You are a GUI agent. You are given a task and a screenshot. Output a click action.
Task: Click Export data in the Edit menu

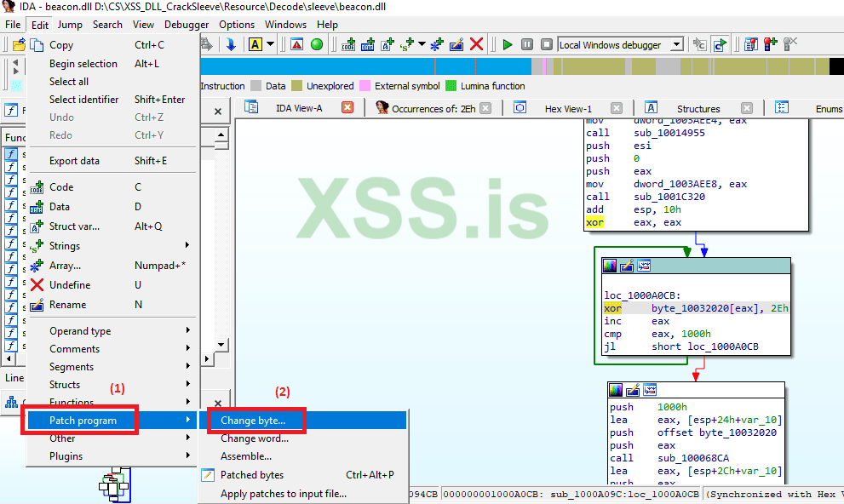(x=112, y=160)
